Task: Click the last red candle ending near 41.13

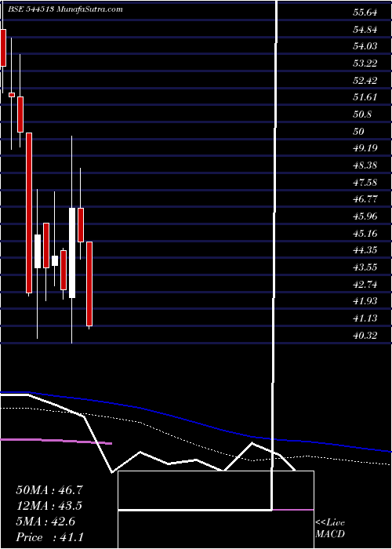Action: click(x=89, y=284)
